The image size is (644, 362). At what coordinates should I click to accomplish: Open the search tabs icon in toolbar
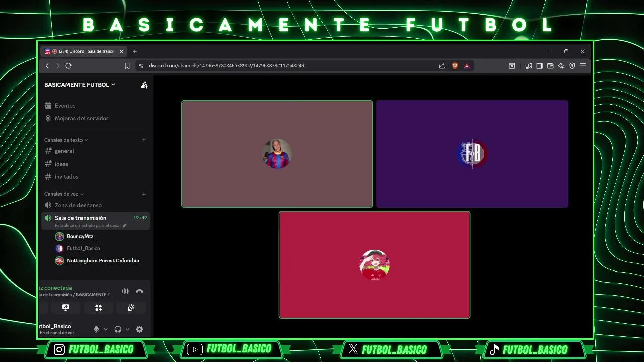point(512,66)
